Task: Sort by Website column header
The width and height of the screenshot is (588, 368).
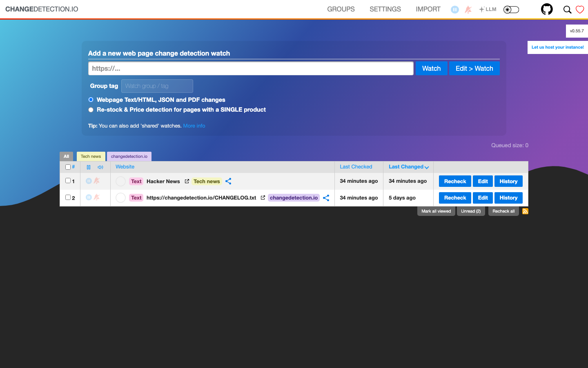Action: (x=125, y=167)
